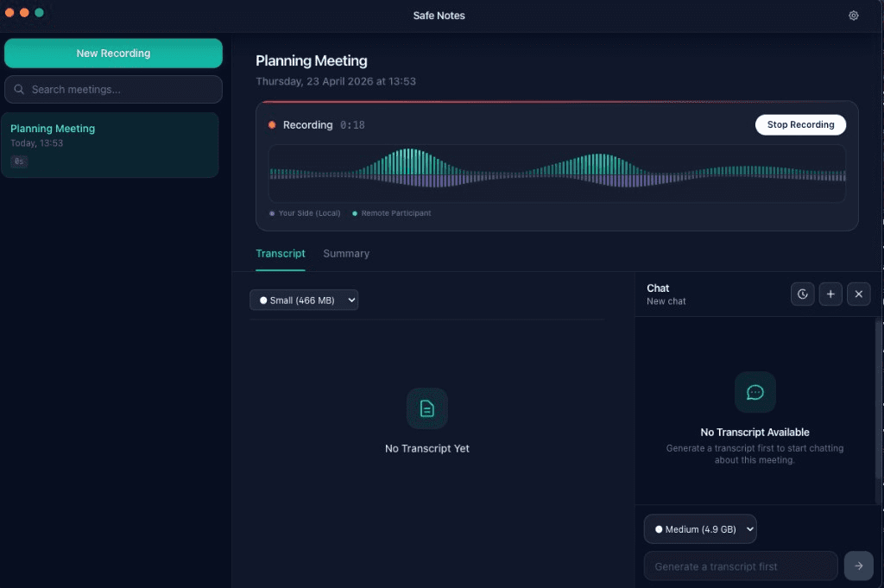
Task: Click the 0s duration badge on Planning Meeting
Action: tap(19, 161)
